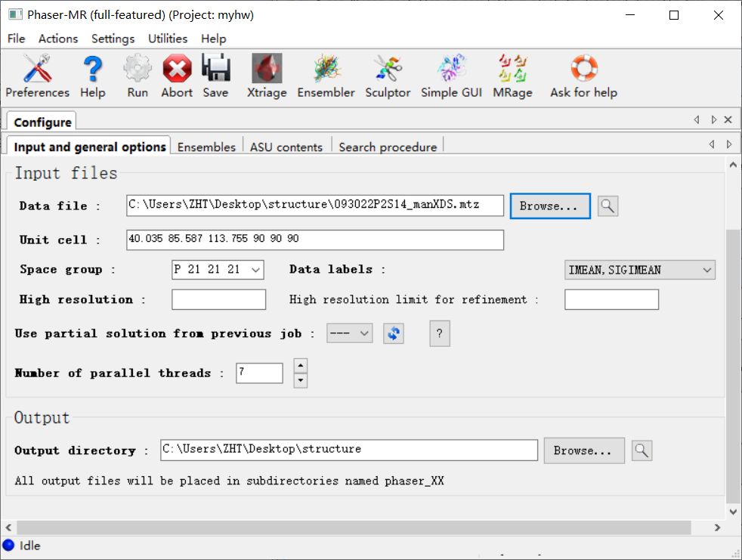
Task: Maximize the Phaser-MR window
Action: [x=674, y=15]
